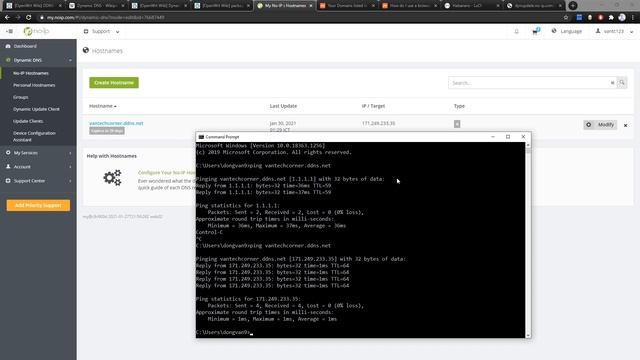Clear the search field with the x icon

tap(612, 83)
